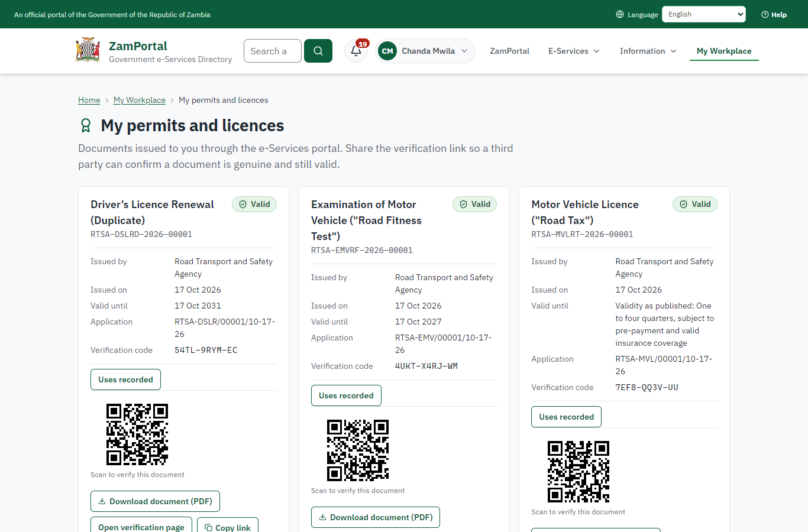
Task: Click the Help link in top bar
Action: (x=774, y=14)
